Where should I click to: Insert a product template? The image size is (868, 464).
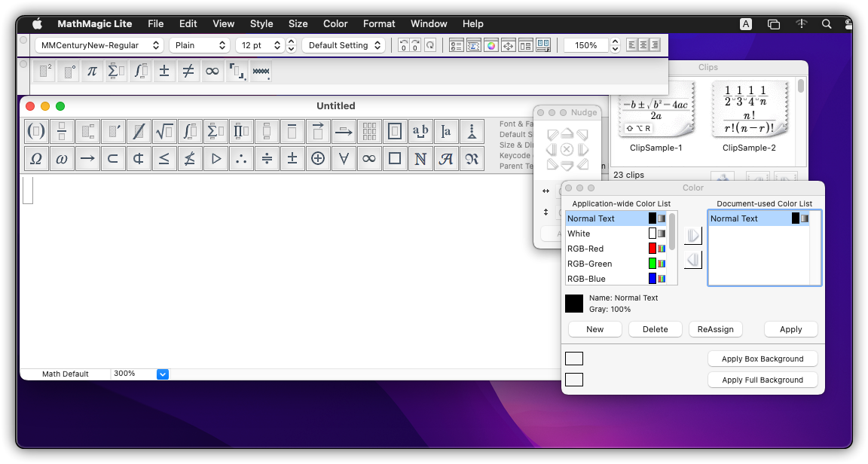point(241,132)
